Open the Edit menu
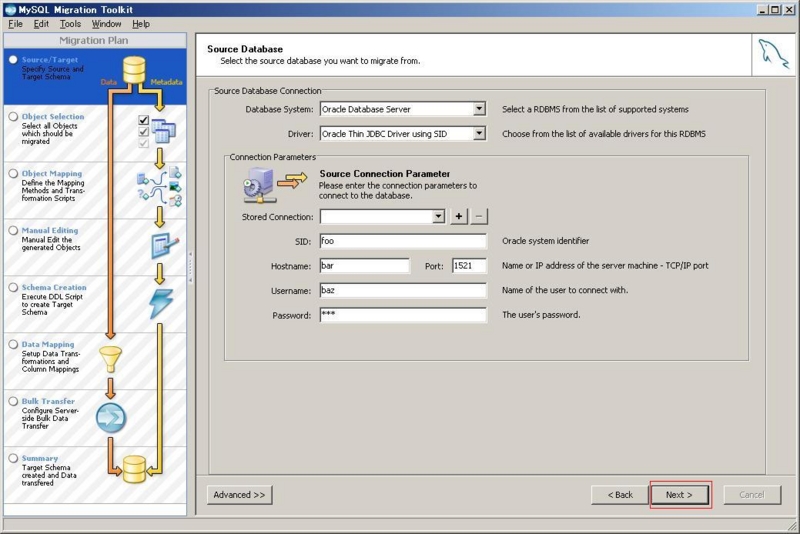 pyautogui.click(x=41, y=24)
